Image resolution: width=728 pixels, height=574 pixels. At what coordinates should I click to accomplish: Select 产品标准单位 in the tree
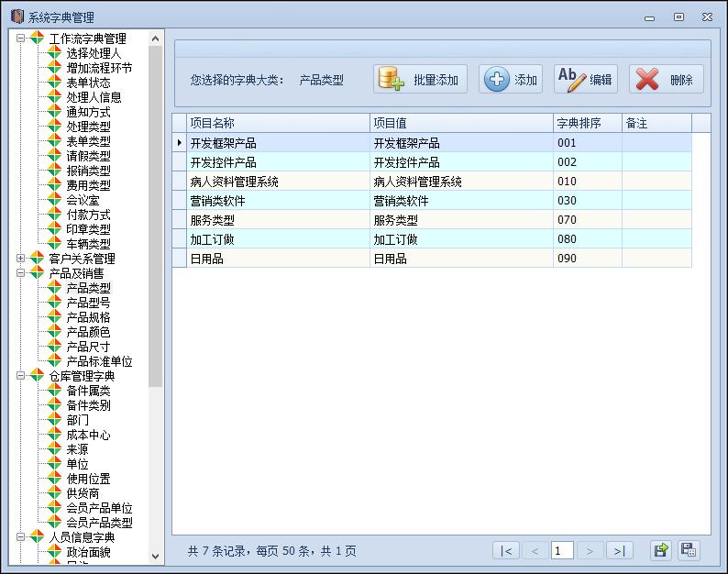99,361
